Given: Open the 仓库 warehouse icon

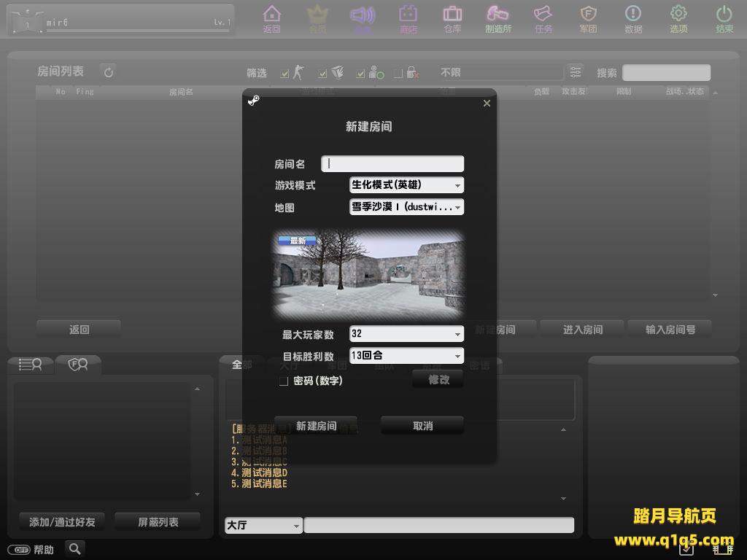Looking at the screenshot, I should pyautogui.click(x=452, y=15).
